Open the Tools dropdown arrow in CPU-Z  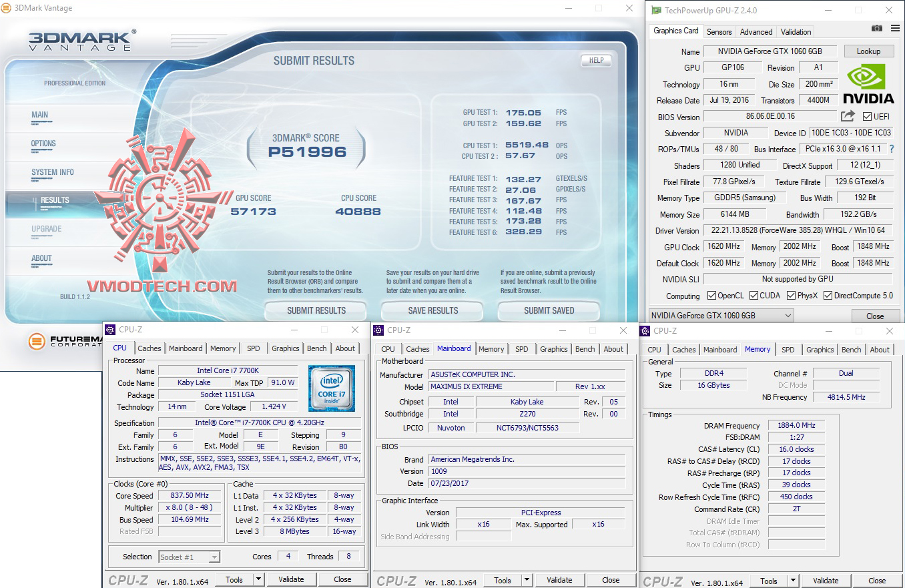pos(257,579)
